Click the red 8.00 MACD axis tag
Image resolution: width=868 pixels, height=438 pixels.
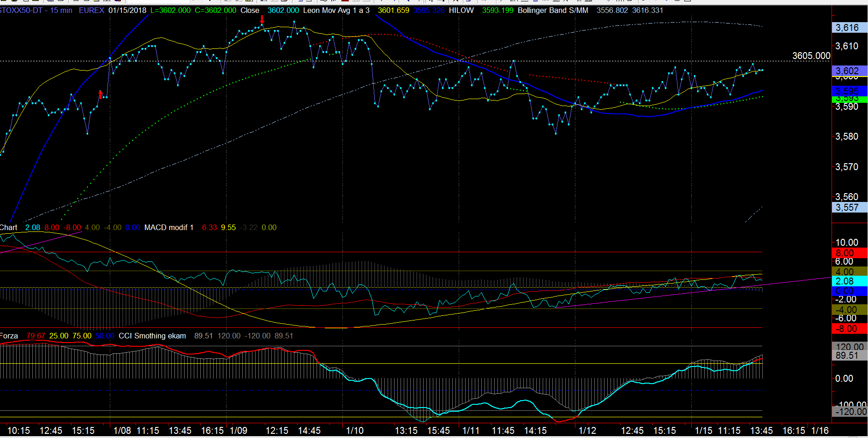pos(850,253)
